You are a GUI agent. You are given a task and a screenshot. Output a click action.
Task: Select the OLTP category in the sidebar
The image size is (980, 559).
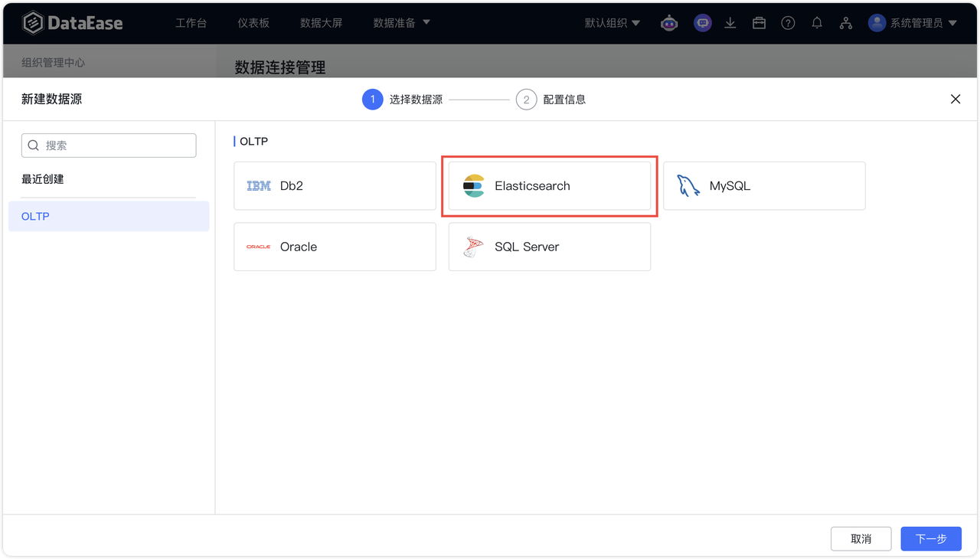tap(35, 216)
